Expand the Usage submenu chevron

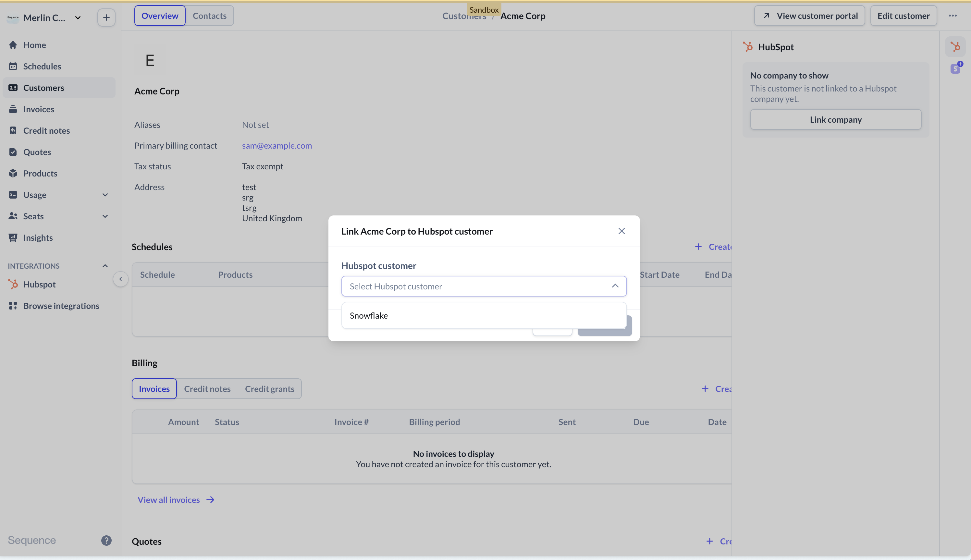coord(105,195)
